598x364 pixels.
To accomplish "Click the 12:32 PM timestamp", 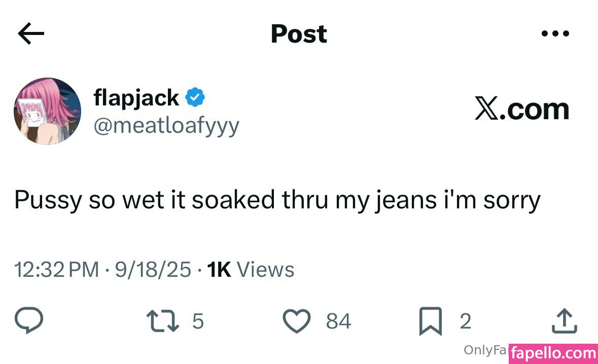I will click(57, 270).
